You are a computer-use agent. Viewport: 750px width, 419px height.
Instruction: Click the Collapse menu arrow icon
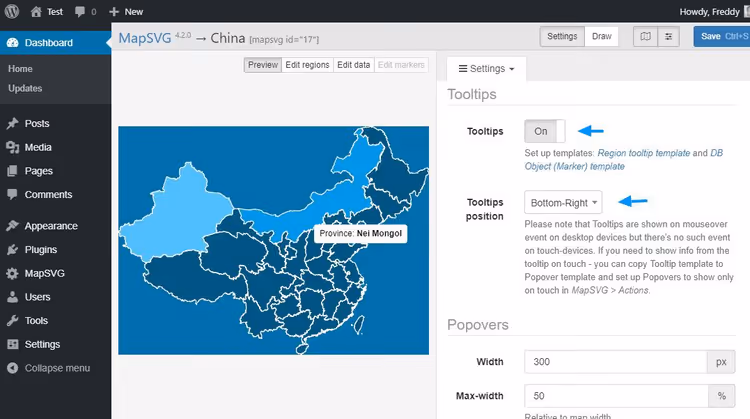pos(12,368)
